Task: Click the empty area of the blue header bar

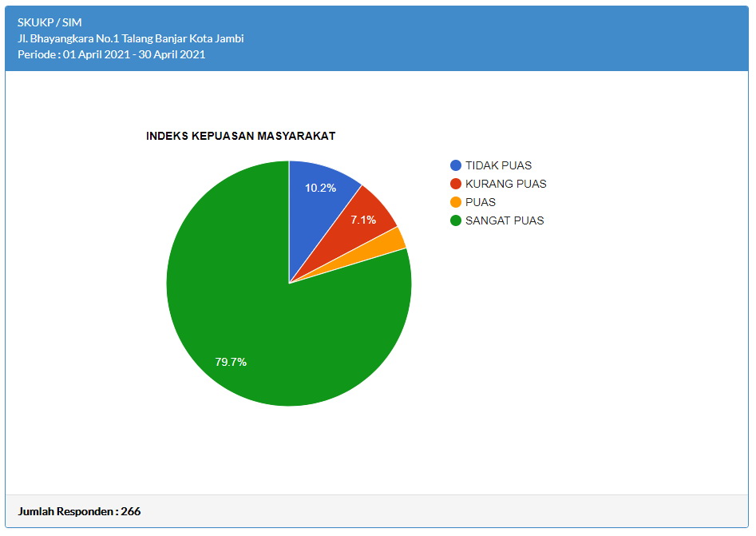Action: [519, 38]
